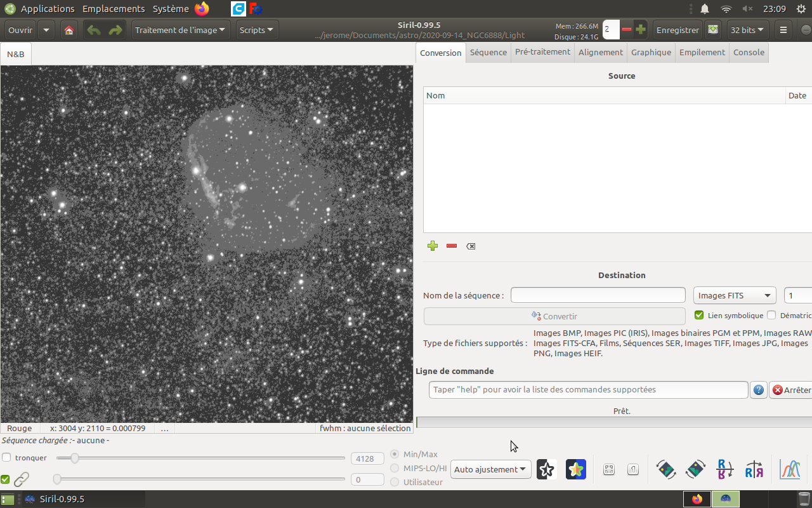This screenshot has height=508, width=812.
Task: Save image with Enregistrer button
Action: [678, 30]
